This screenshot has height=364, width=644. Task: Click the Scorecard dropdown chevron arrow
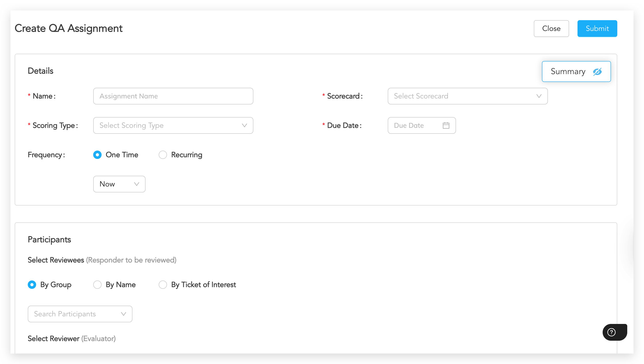(539, 96)
